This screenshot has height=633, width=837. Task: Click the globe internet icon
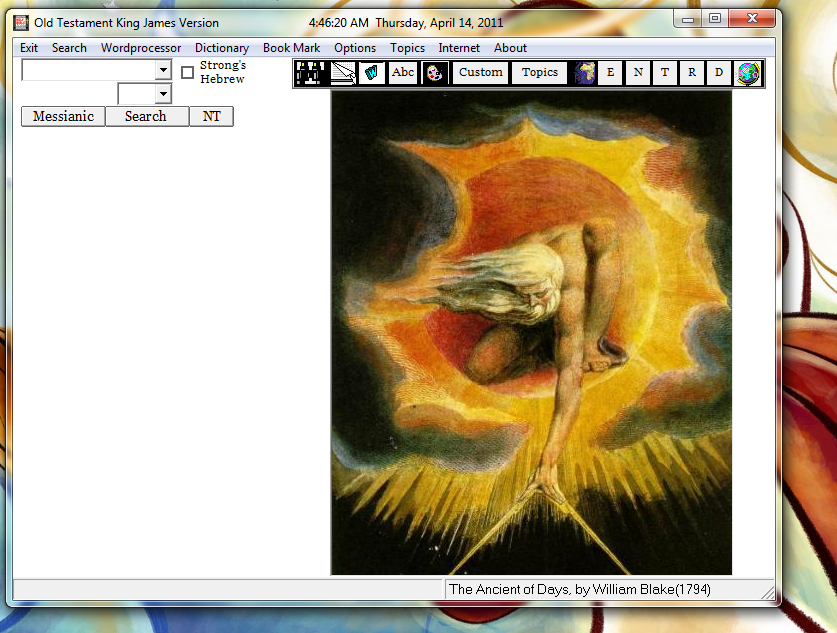pyautogui.click(x=748, y=73)
